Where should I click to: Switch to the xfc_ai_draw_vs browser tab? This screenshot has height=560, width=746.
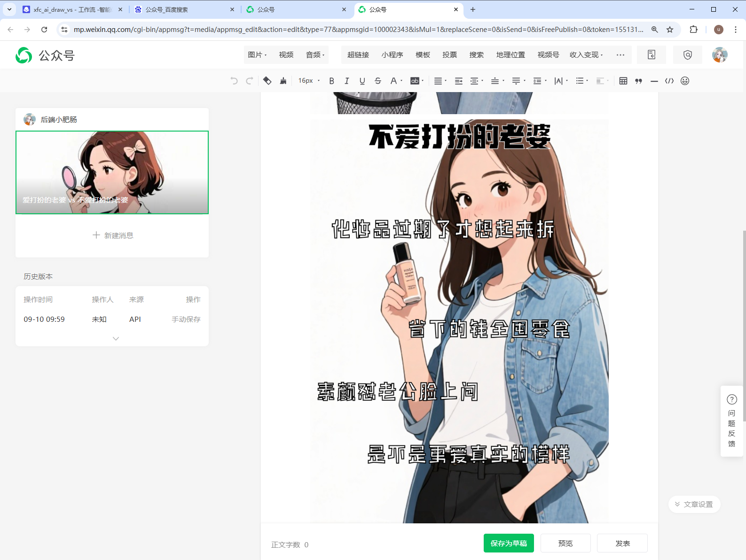[73, 9]
